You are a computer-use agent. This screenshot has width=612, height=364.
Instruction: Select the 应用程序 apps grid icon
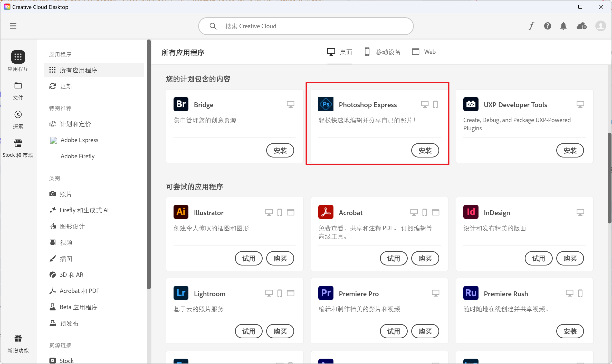pos(18,57)
